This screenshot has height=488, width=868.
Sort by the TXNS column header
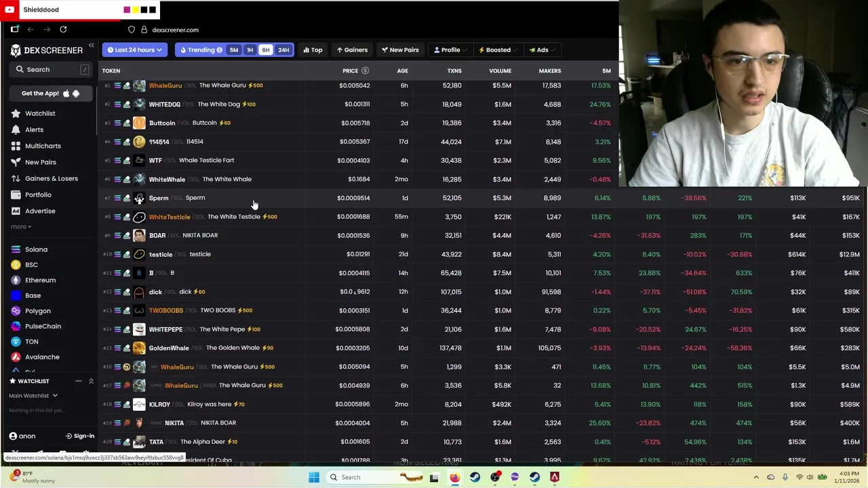pyautogui.click(x=454, y=70)
